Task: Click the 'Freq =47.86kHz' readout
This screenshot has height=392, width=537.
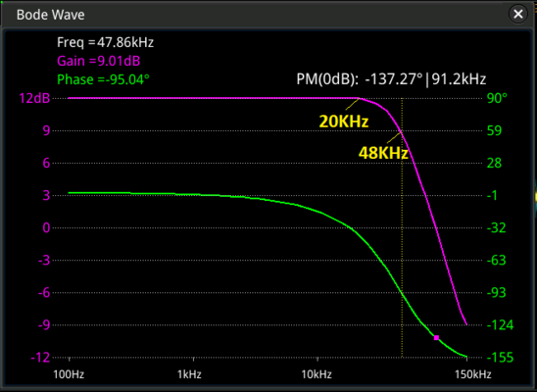Action: (105, 42)
